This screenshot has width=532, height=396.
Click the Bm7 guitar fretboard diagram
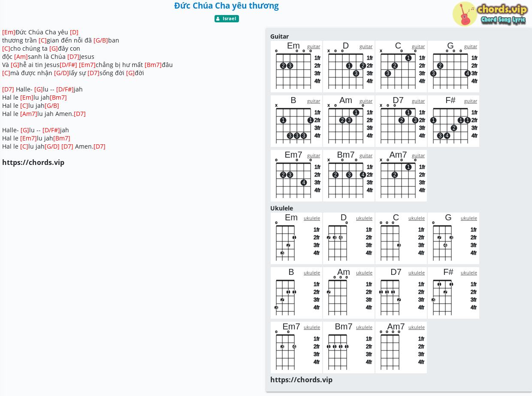(x=349, y=176)
